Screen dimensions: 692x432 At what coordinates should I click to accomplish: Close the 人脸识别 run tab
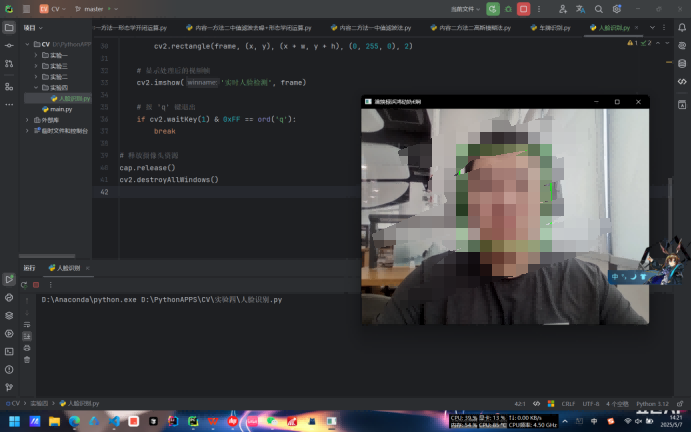(x=87, y=268)
